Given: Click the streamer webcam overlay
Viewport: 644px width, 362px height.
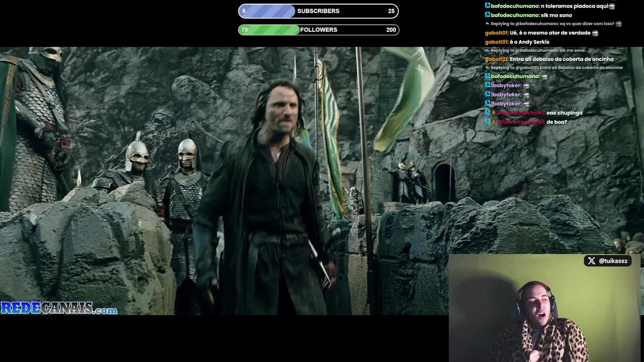Looking at the screenshot, I should click(545, 308).
